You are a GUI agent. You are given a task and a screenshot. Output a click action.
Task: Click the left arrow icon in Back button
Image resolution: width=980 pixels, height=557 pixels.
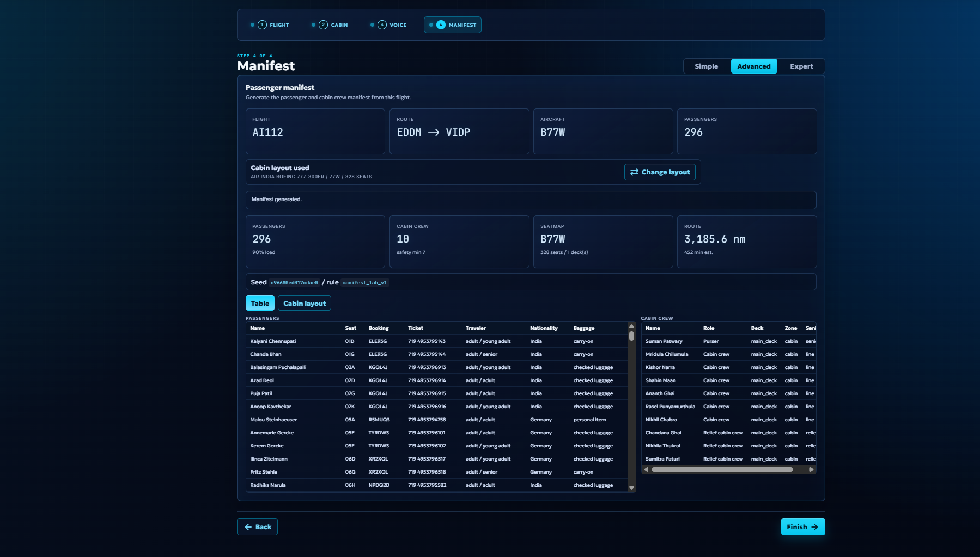pos(248,527)
